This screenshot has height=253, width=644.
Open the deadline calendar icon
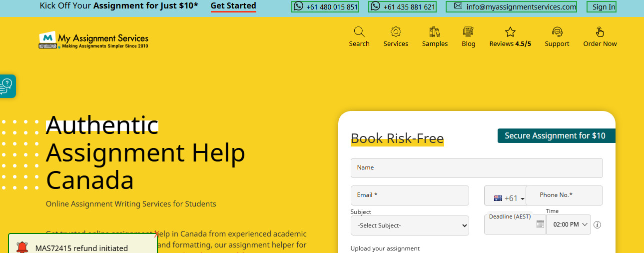tap(540, 224)
